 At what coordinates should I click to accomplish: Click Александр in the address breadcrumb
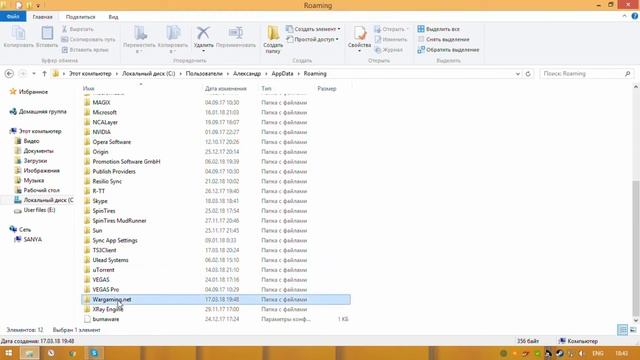pyautogui.click(x=247, y=74)
